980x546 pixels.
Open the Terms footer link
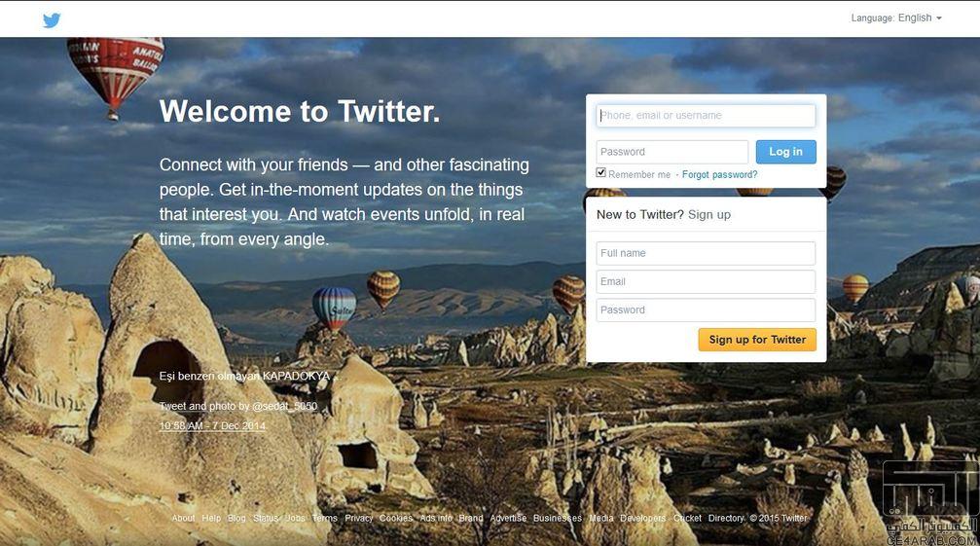coord(324,518)
